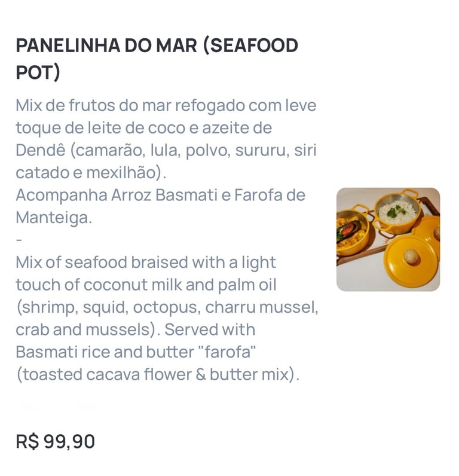Click the "(shrimp, squid, octopus" line
459x476 pixels.
pos(167,307)
